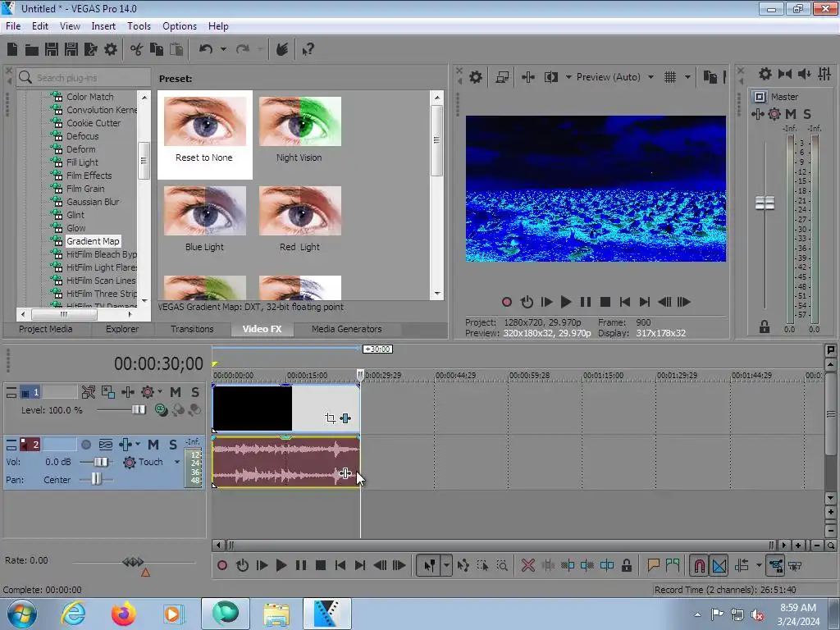Open Event Pan/Crop on video clip

(x=331, y=418)
